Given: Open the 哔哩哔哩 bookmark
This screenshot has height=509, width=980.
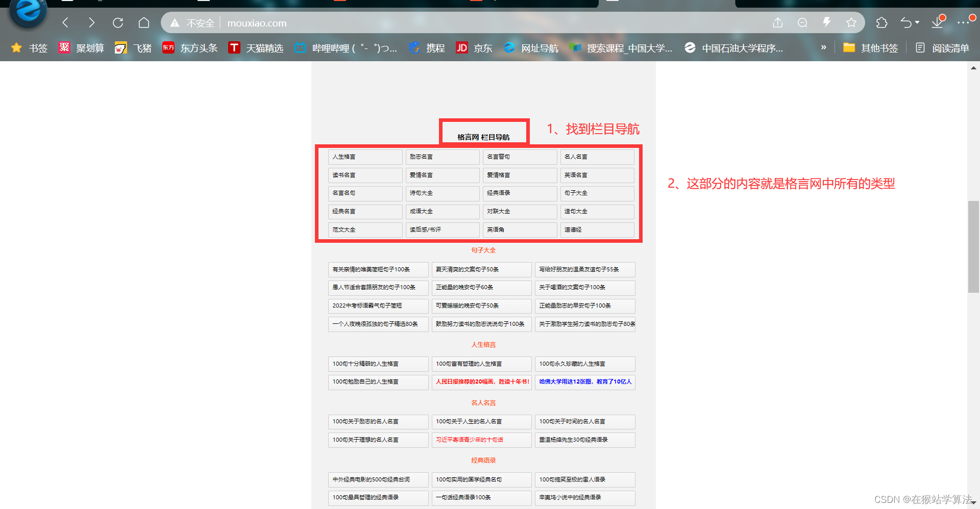Looking at the screenshot, I should [346, 48].
